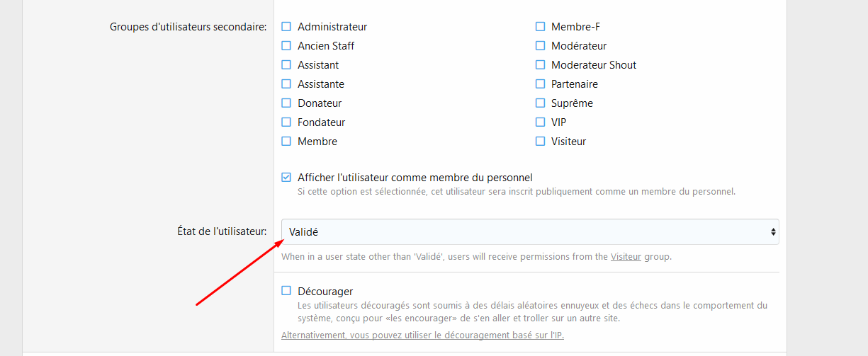Check the Suprême group checkbox
Viewport: 868px width, 356px height.
click(x=540, y=103)
